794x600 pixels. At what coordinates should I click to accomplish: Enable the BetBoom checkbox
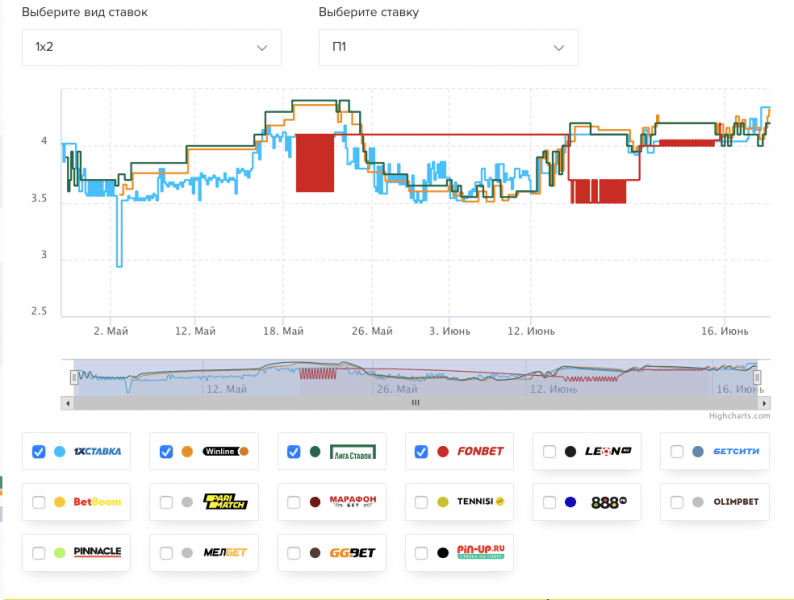click(39, 502)
